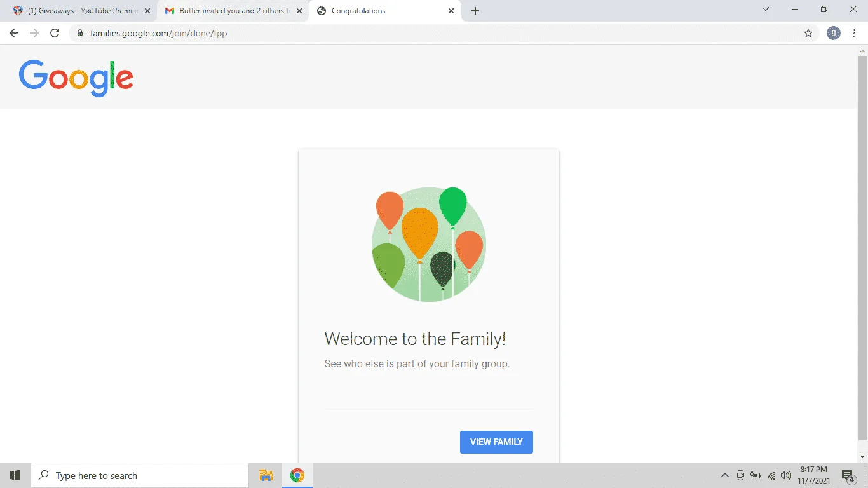Open the clock showing 8:17 PM
Viewport: 868px width, 488px height.
point(813,475)
